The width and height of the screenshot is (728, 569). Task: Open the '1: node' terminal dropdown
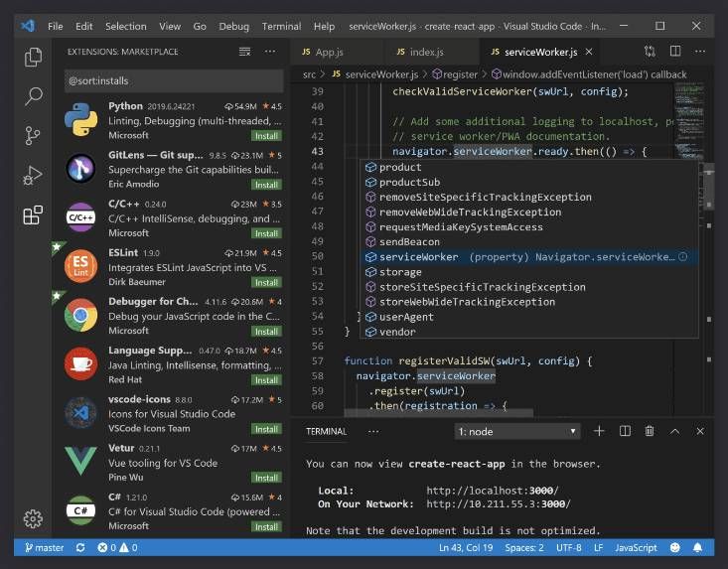[x=516, y=432]
